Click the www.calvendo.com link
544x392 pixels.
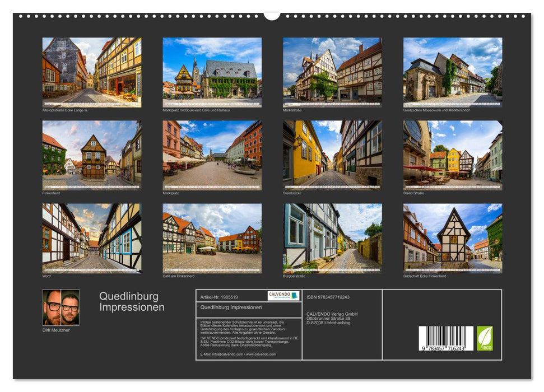click(x=261, y=354)
